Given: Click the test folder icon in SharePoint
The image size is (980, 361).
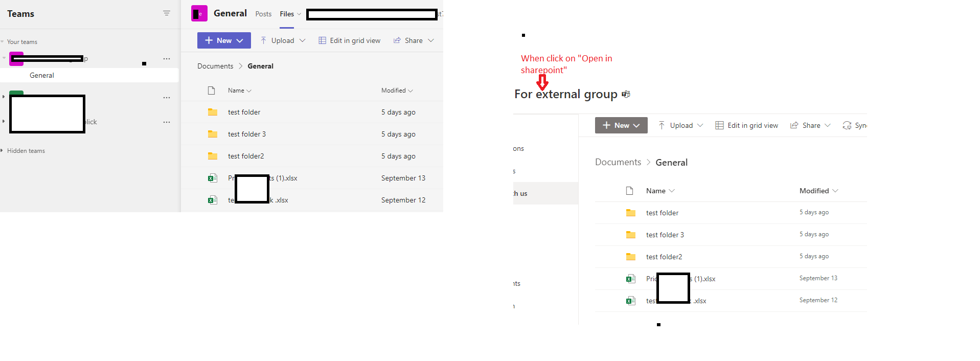Looking at the screenshot, I should (x=631, y=213).
